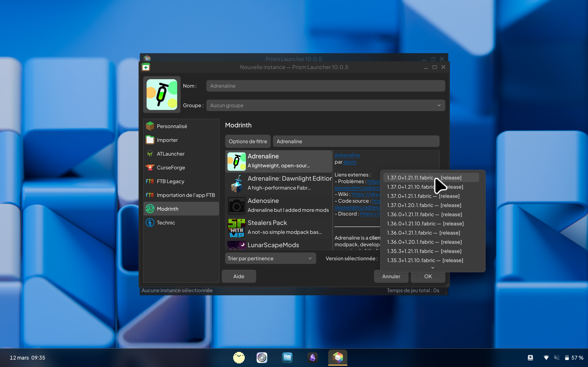Viewport: 588px width, 367px height.
Task: Choose version 1.37.0+1.21.11.fabric release
Action: (x=431, y=177)
